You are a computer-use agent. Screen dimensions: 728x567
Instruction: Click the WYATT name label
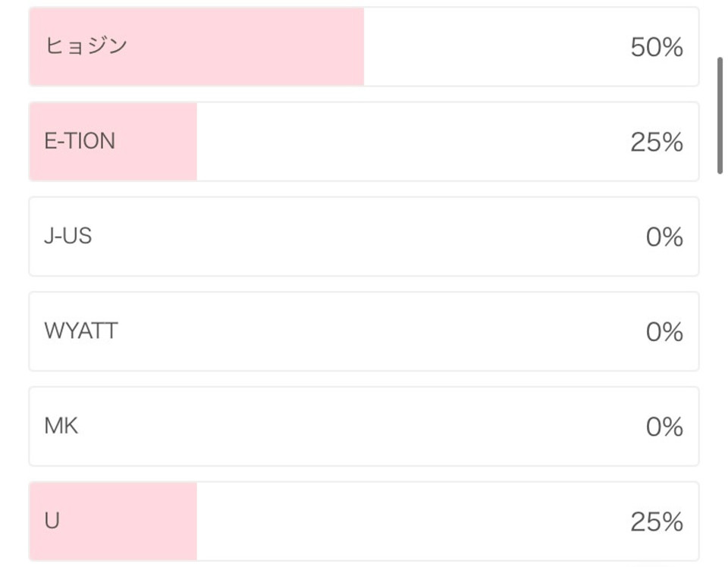pos(81,331)
